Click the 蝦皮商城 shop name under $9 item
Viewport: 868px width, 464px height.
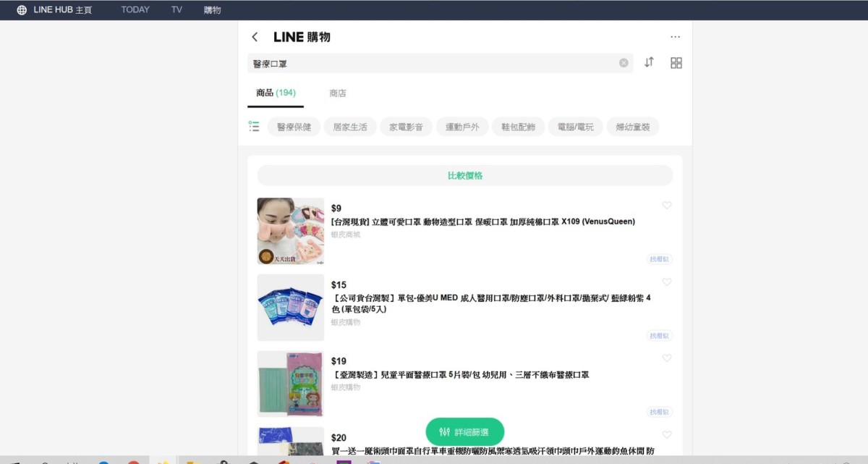pyautogui.click(x=346, y=235)
